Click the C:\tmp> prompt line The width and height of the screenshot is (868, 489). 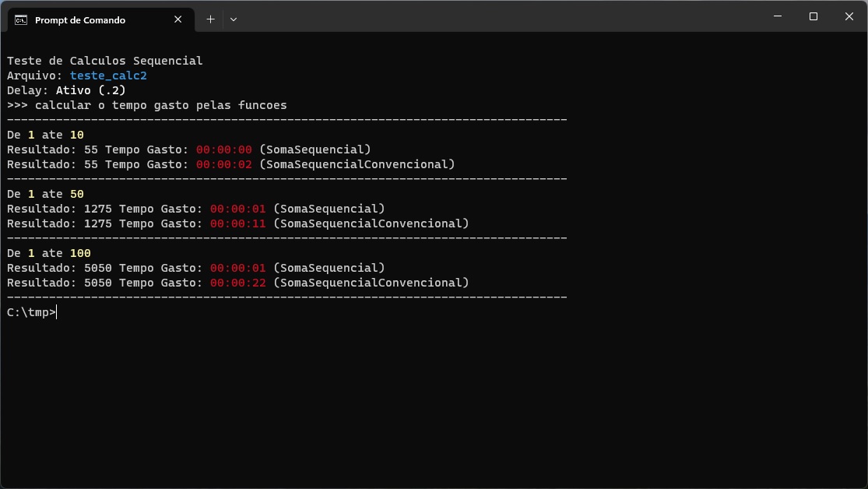pyautogui.click(x=31, y=312)
